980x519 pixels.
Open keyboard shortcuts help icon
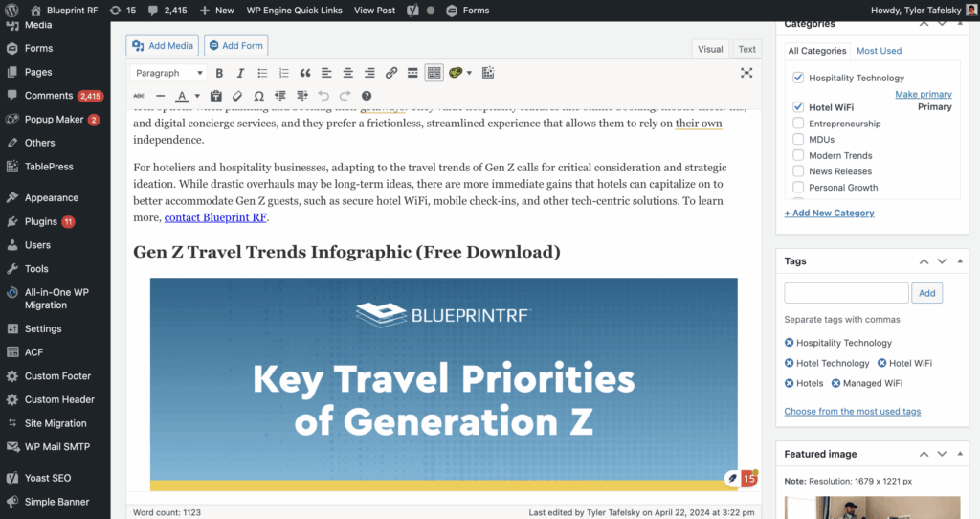tap(367, 96)
